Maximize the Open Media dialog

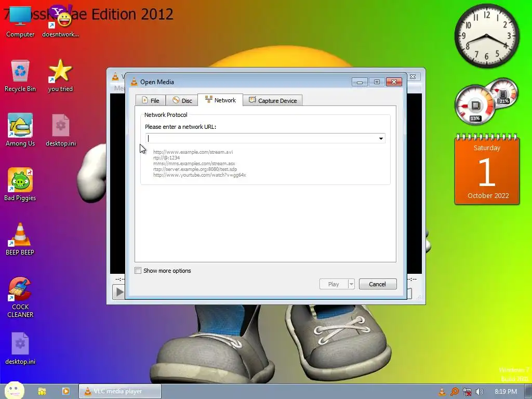(377, 82)
